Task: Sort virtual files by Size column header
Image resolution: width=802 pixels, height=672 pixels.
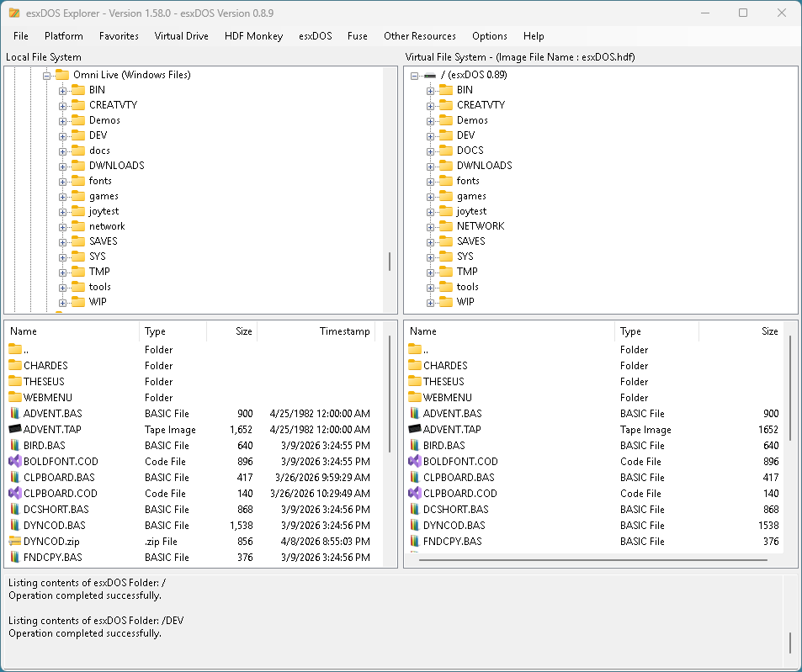Action: (x=741, y=331)
